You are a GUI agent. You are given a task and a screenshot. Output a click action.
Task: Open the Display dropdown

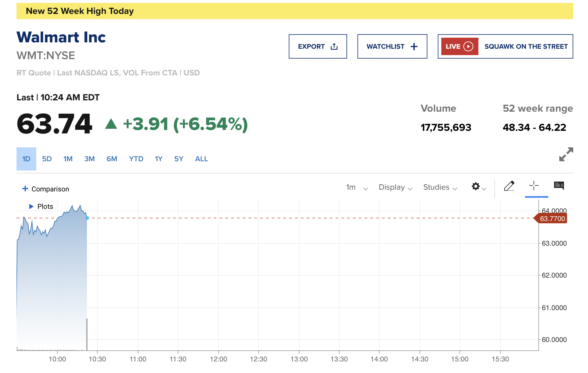pos(395,187)
